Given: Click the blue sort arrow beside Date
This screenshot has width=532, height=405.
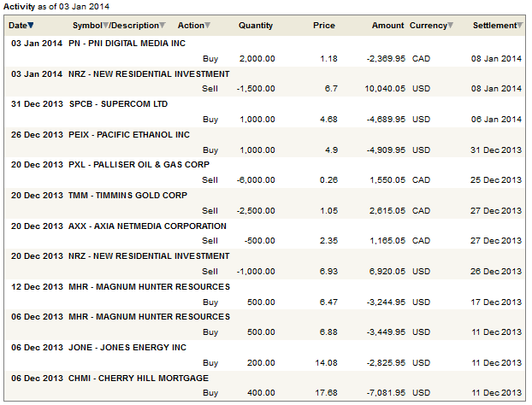Looking at the screenshot, I should [32, 26].
